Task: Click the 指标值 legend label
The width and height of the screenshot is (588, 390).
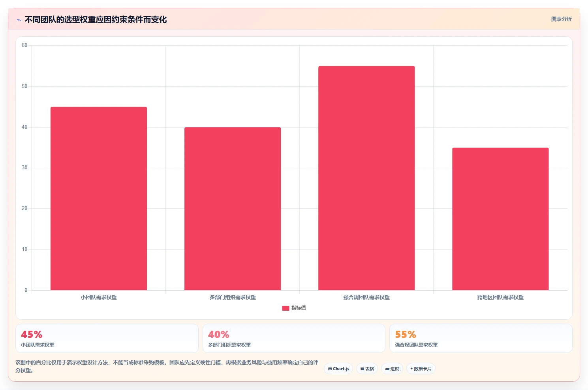Action: coord(299,308)
